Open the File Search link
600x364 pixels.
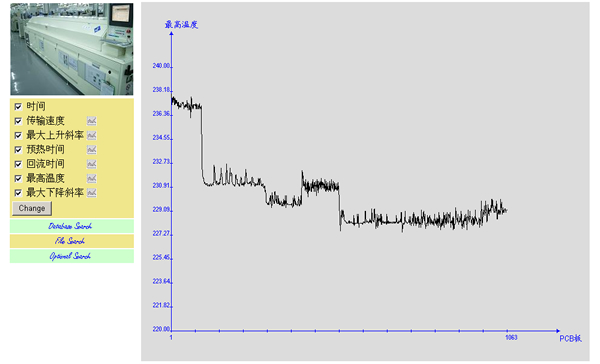tap(70, 241)
